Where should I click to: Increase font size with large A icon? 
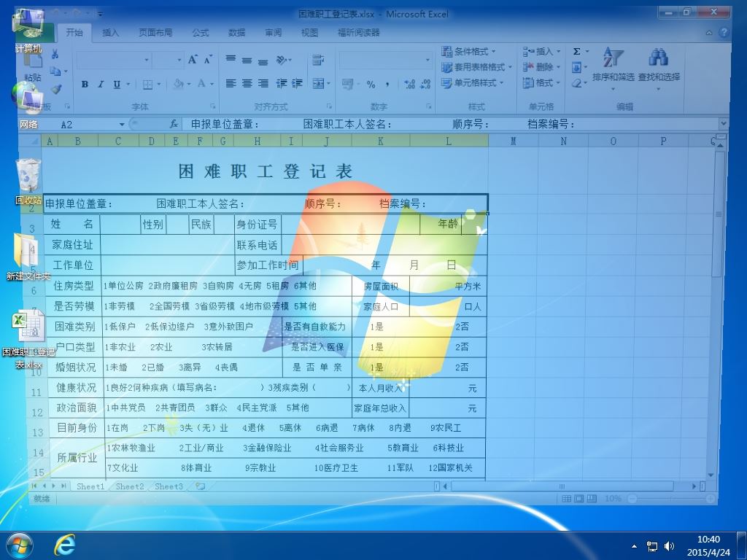tap(193, 60)
